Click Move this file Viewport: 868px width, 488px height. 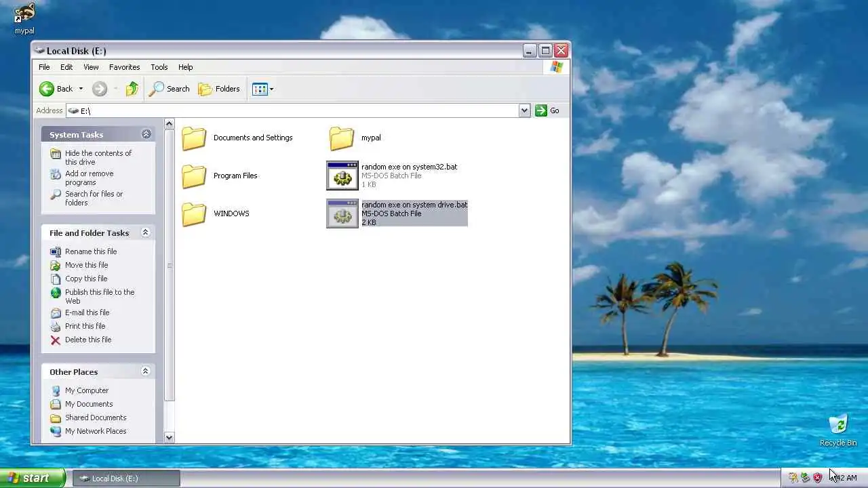pyautogui.click(x=86, y=265)
